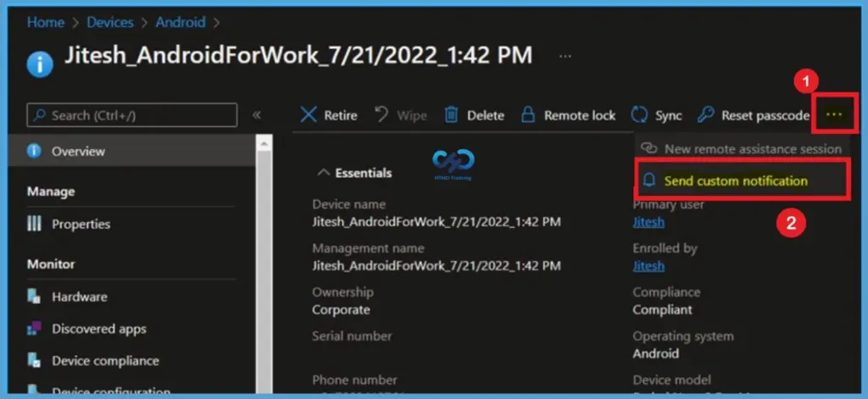Click the Sync button label

pos(669,115)
